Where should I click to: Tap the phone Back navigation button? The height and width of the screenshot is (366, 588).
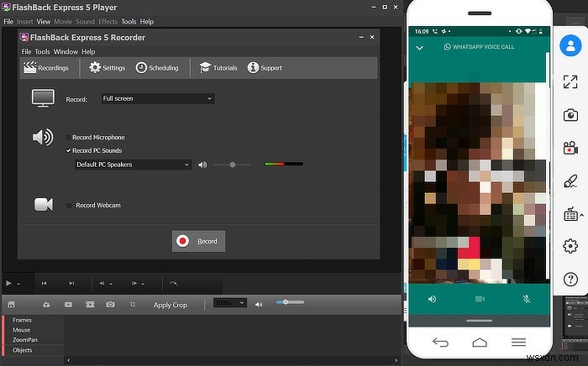(x=440, y=342)
